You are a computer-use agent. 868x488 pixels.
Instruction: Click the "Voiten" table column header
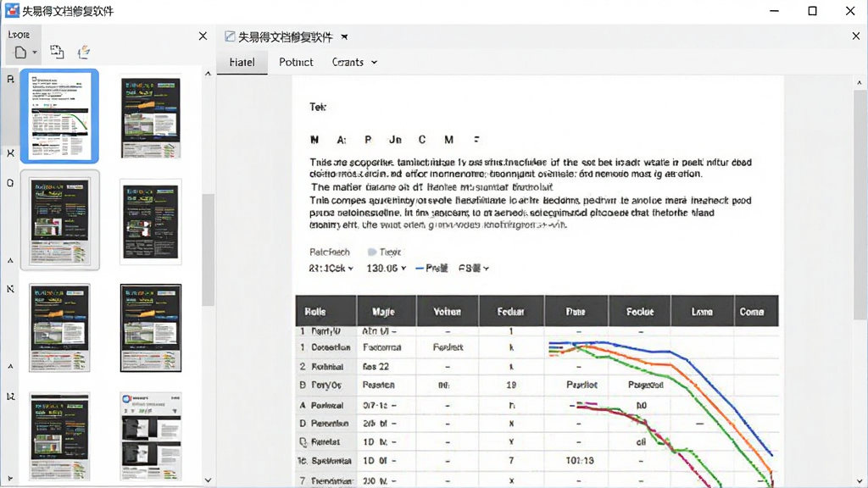[x=448, y=312]
